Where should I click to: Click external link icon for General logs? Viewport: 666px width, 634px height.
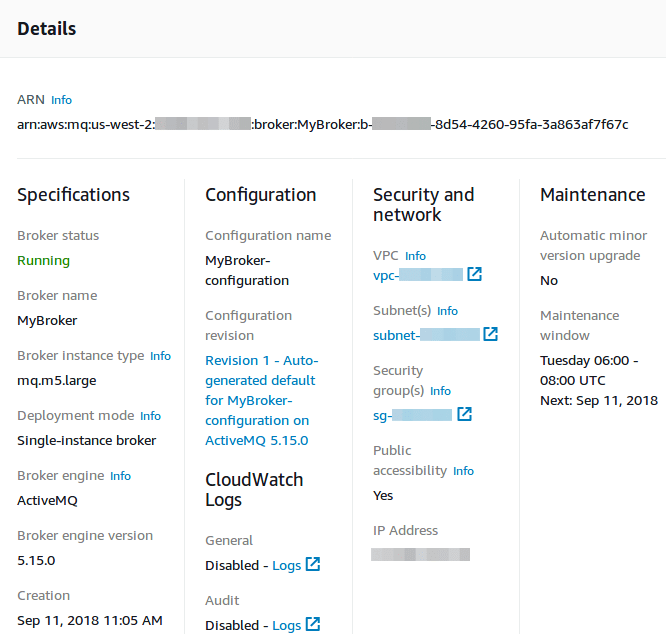313,565
